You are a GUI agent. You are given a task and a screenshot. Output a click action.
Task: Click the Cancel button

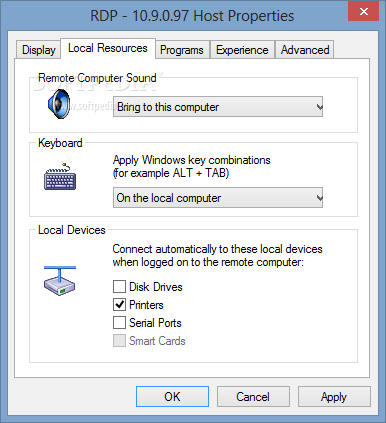coord(253,397)
